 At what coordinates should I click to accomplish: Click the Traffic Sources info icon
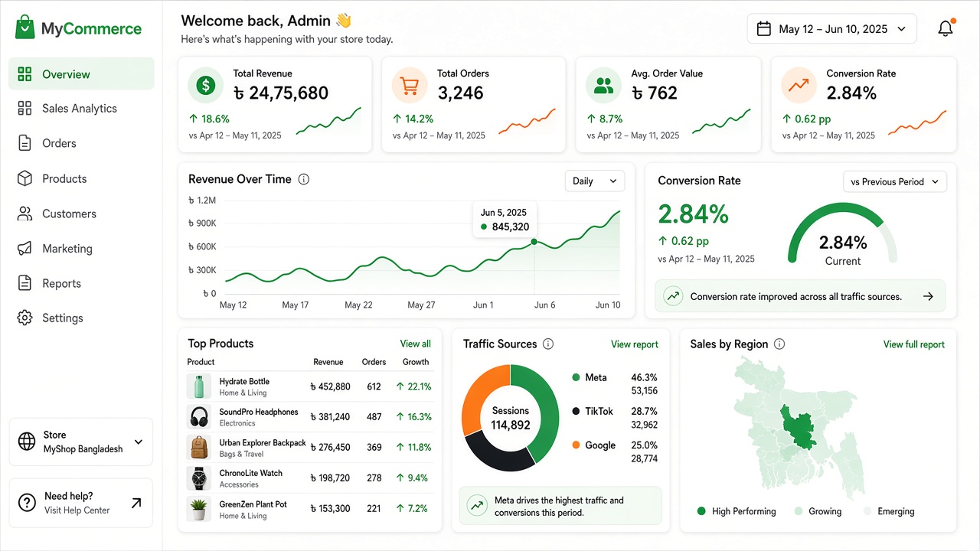click(548, 344)
